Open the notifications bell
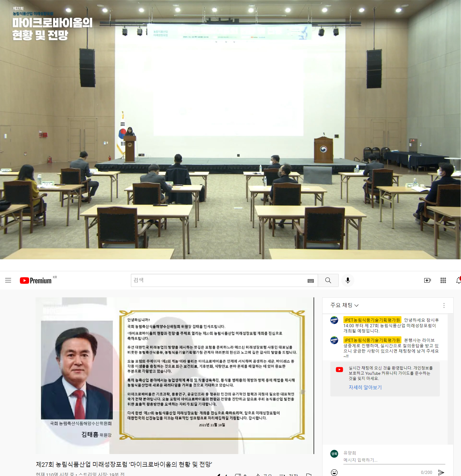 click(x=458, y=280)
